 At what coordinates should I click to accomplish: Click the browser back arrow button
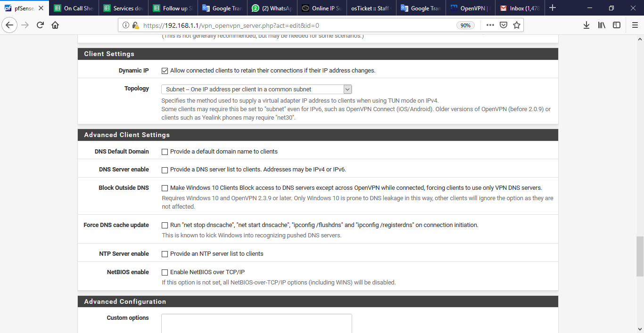[9, 25]
